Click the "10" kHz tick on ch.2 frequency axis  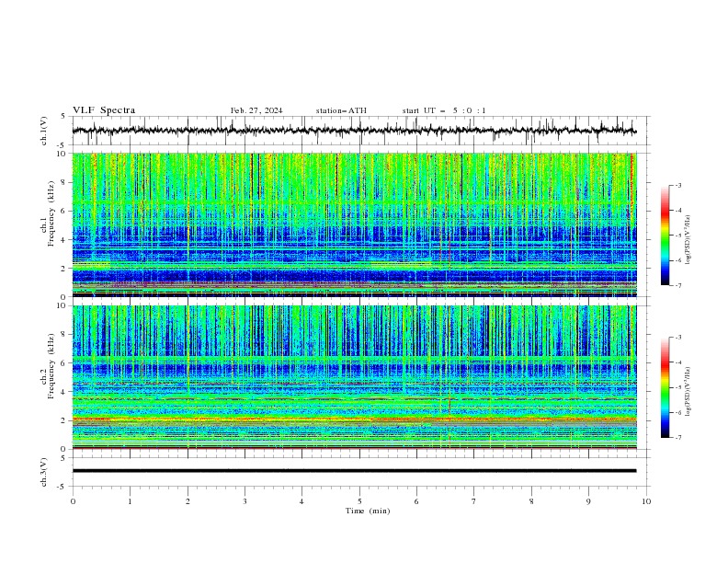(63, 305)
